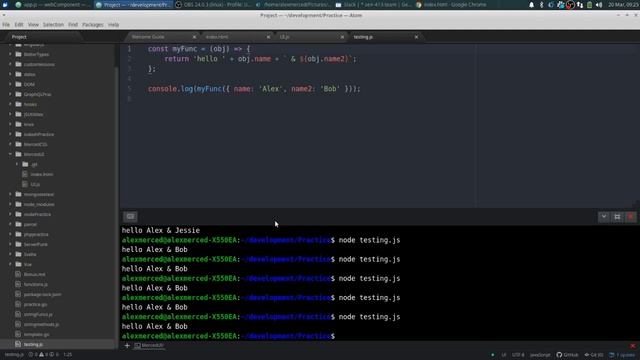The width and height of the screenshot is (640, 360).
Task: Expand the ServerPure folder
Action: click(x=10, y=244)
